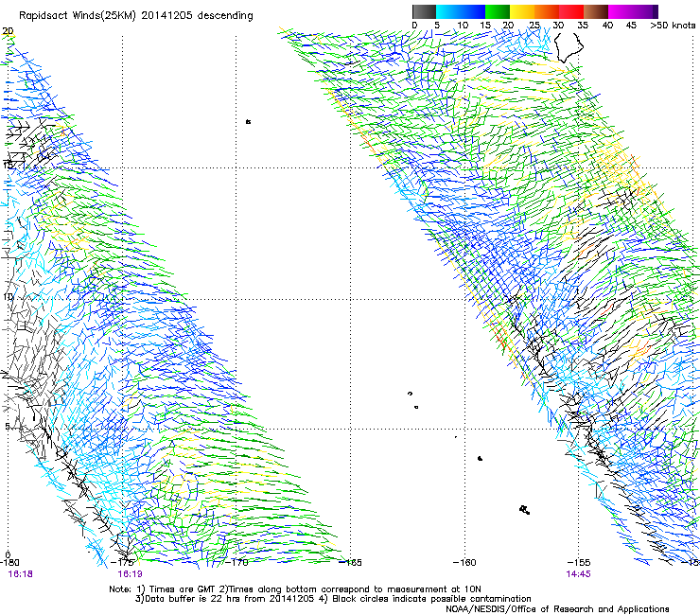Click the '30' label under the color scale
Screen dimensions: 700x615
pyautogui.click(x=558, y=26)
